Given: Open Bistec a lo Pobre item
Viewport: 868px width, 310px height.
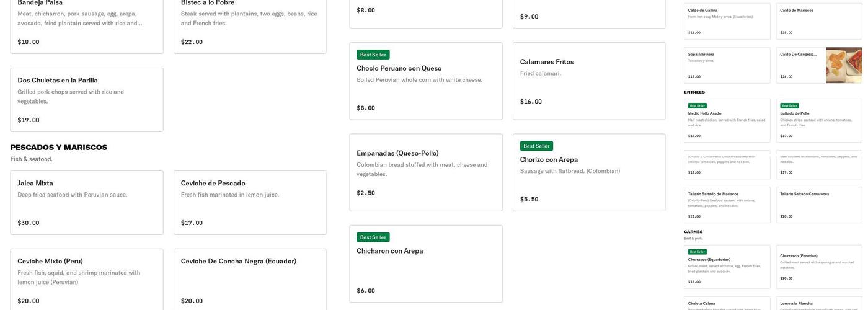Looking at the screenshot, I should [x=250, y=25].
